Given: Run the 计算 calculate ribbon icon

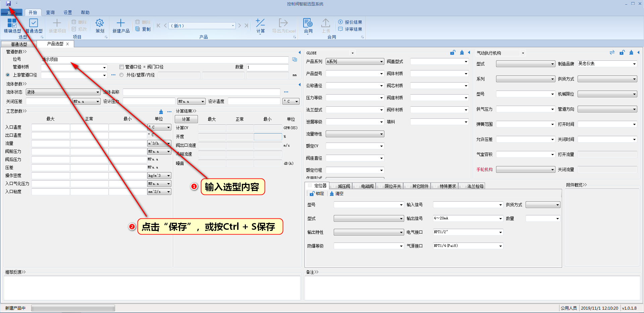Looking at the screenshot, I should point(260,23).
